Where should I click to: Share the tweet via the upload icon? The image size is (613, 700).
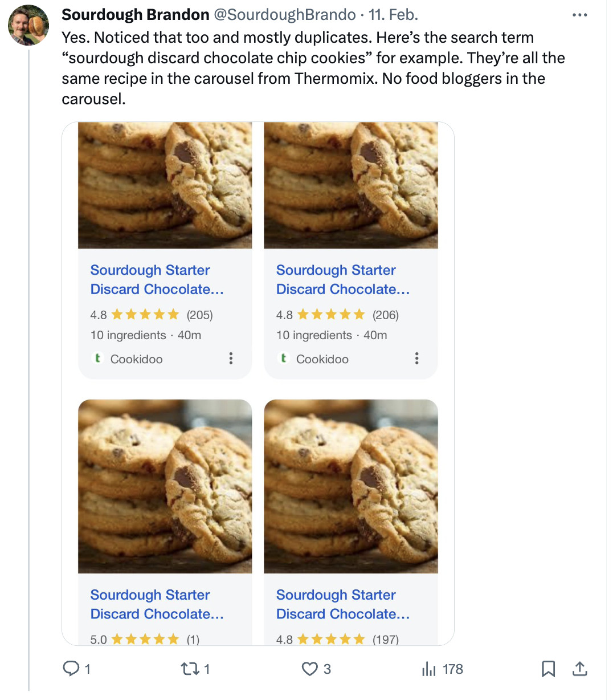pyautogui.click(x=579, y=669)
